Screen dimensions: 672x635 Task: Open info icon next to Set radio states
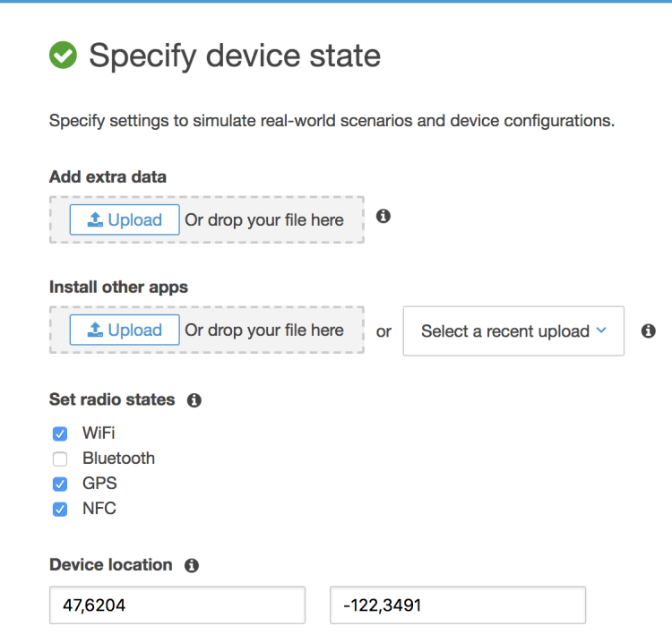(x=194, y=400)
